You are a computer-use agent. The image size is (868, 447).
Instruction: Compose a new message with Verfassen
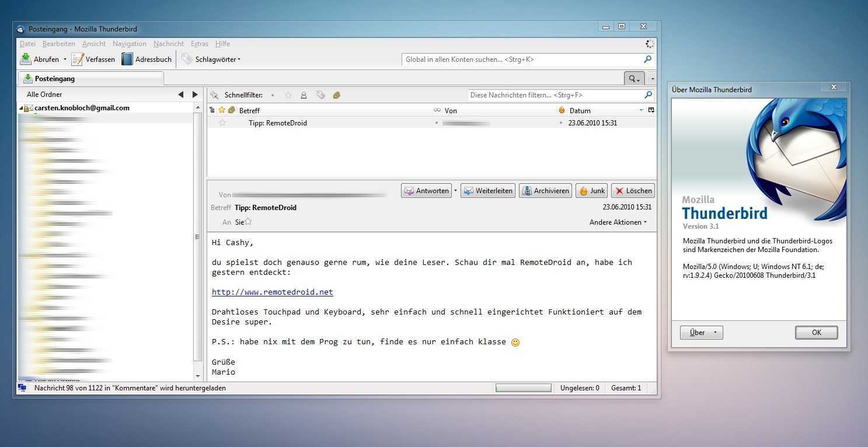(x=93, y=59)
